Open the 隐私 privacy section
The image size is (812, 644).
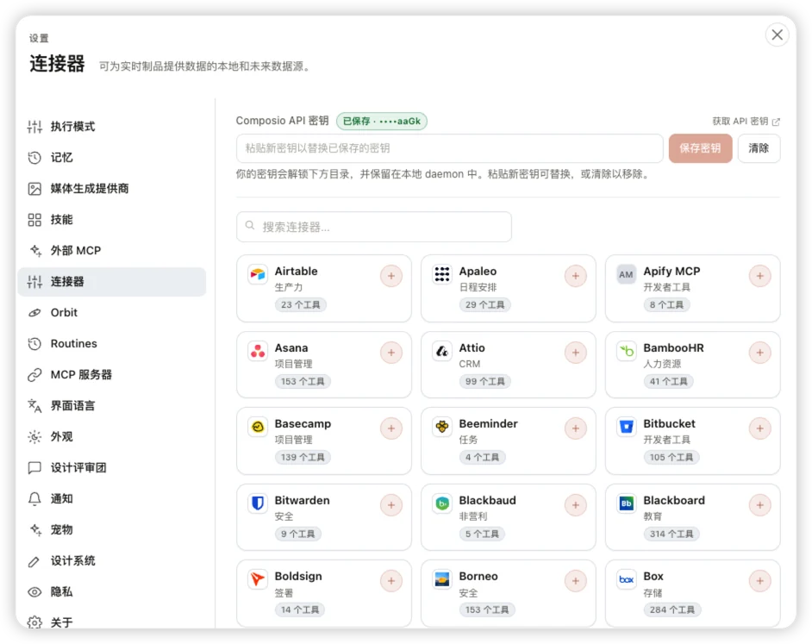point(112,591)
